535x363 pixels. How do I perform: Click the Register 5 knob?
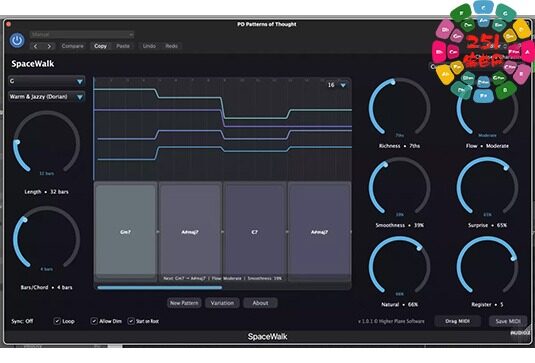click(487, 266)
